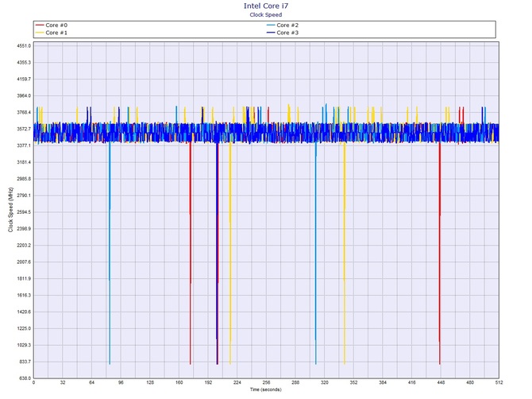This screenshot has width=532, height=399.
Task: Click the Core #2 legend label
Action: [287, 25]
